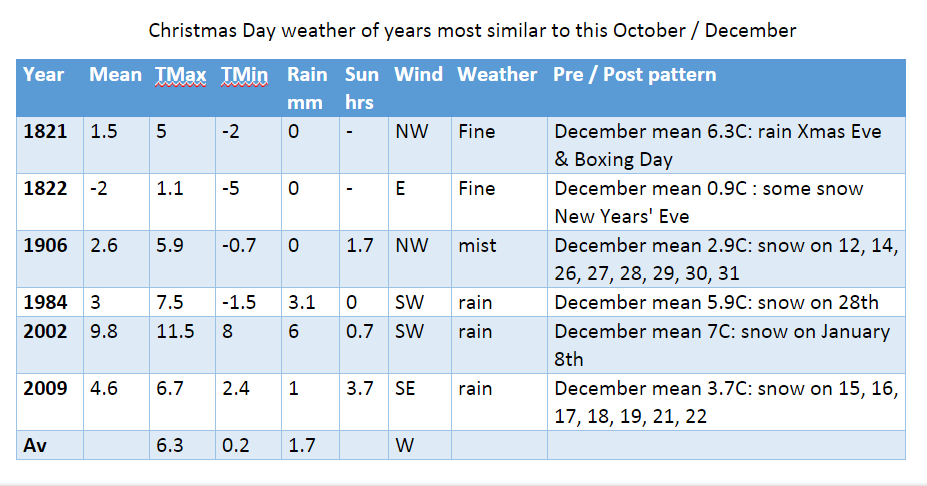Click the table title about Christmas Day weather
The image size is (927, 486).
(x=472, y=30)
